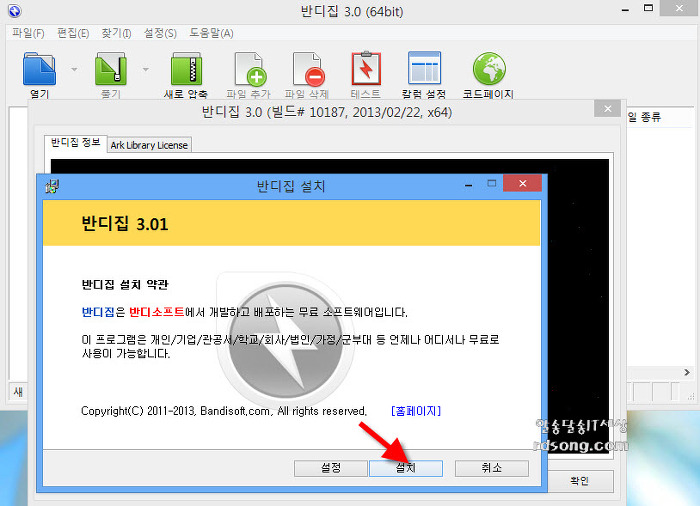
Task: Click the 풀기 (Extract) toolbar icon
Action: point(111,70)
